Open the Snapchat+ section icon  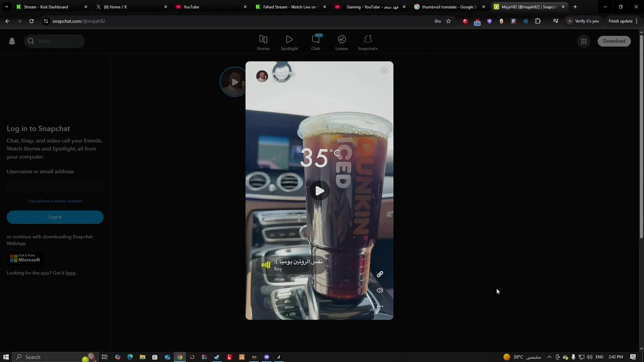click(x=368, y=43)
